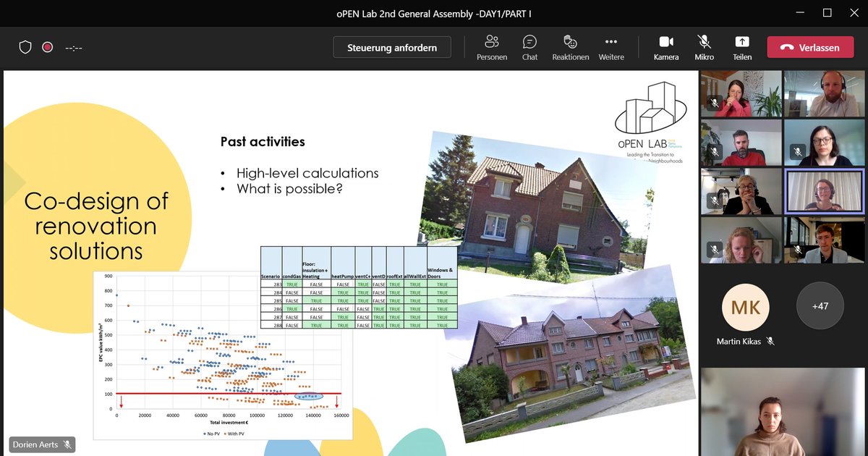Click Steuerung anfordern button

coord(392,48)
